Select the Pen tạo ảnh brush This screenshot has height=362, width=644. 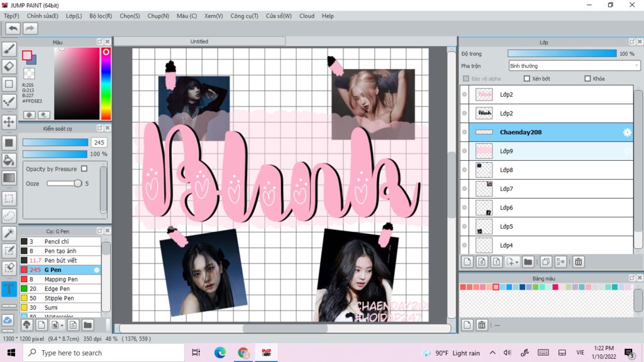60,251
